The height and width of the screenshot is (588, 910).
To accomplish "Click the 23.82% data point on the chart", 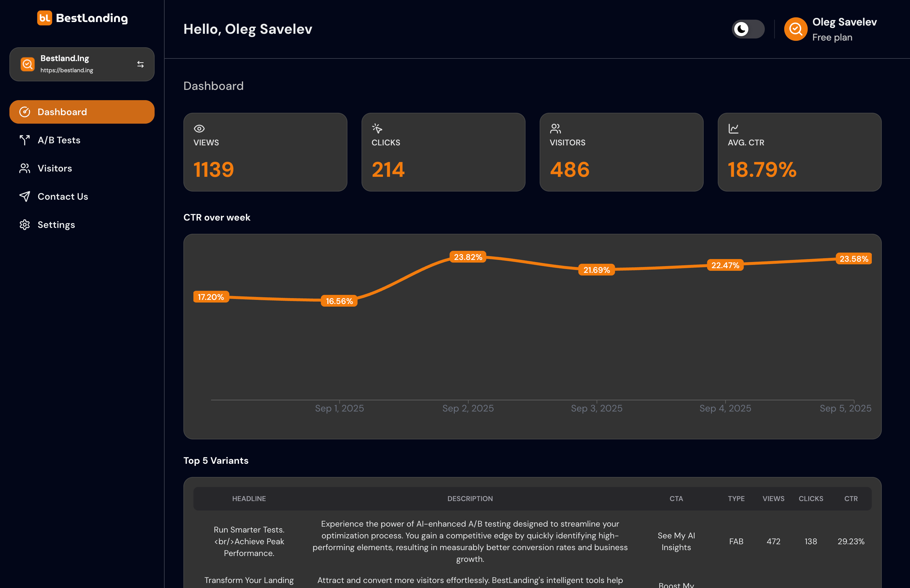I will tap(468, 257).
